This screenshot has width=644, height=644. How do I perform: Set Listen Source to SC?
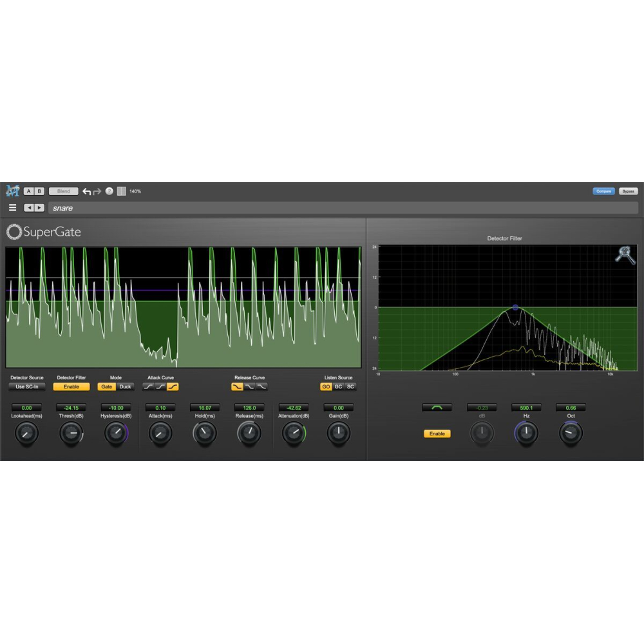point(350,387)
